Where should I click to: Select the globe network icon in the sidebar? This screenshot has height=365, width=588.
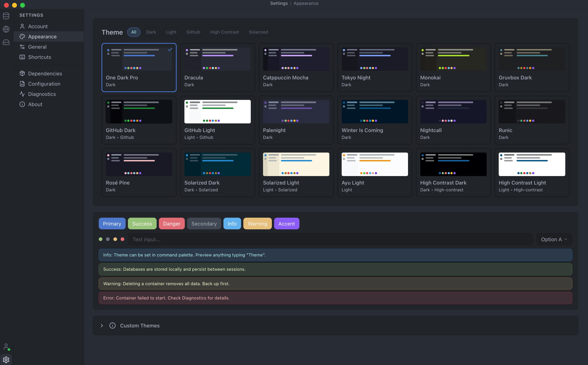(6, 29)
